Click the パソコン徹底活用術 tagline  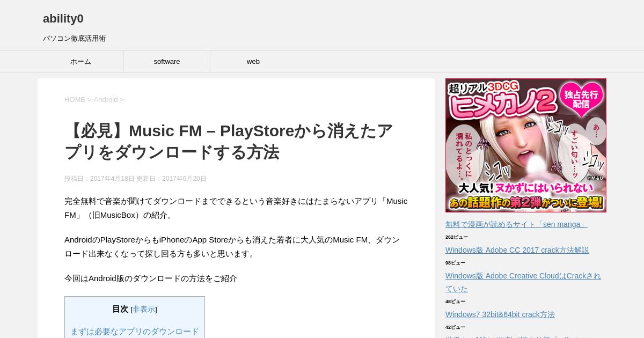pyautogui.click(x=74, y=39)
